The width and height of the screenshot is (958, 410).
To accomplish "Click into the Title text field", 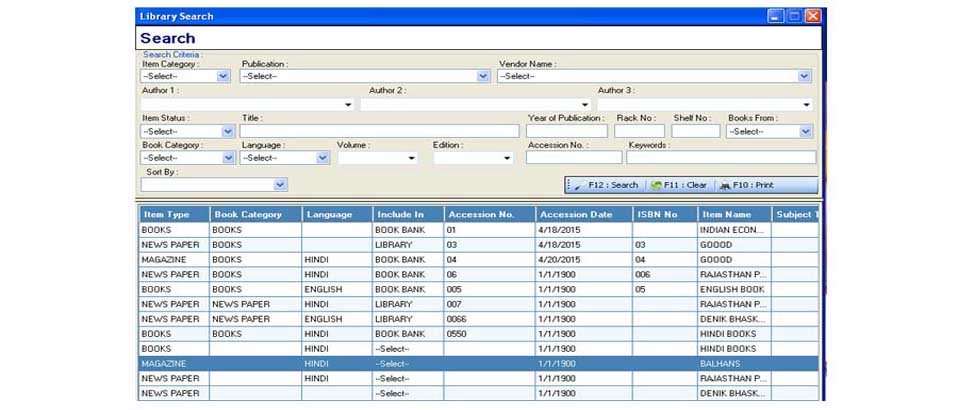I will (379, 131).
